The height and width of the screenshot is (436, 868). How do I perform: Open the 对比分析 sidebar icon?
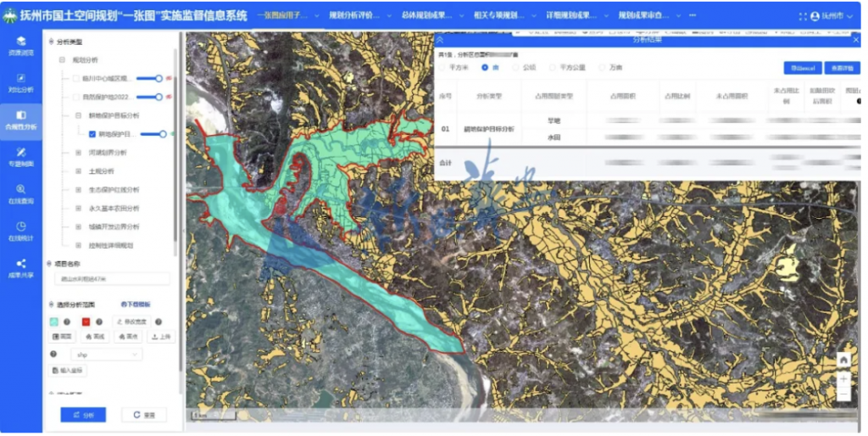pyautogui.click(x=21, y=81)
